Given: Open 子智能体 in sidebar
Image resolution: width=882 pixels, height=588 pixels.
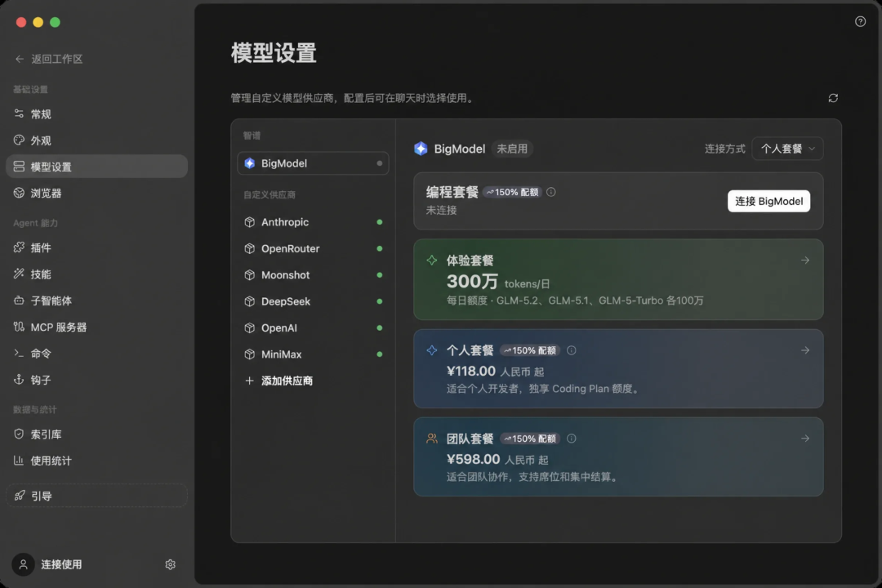Looking at the screenshot, I should pyautogui.click(x=96, y=301).
